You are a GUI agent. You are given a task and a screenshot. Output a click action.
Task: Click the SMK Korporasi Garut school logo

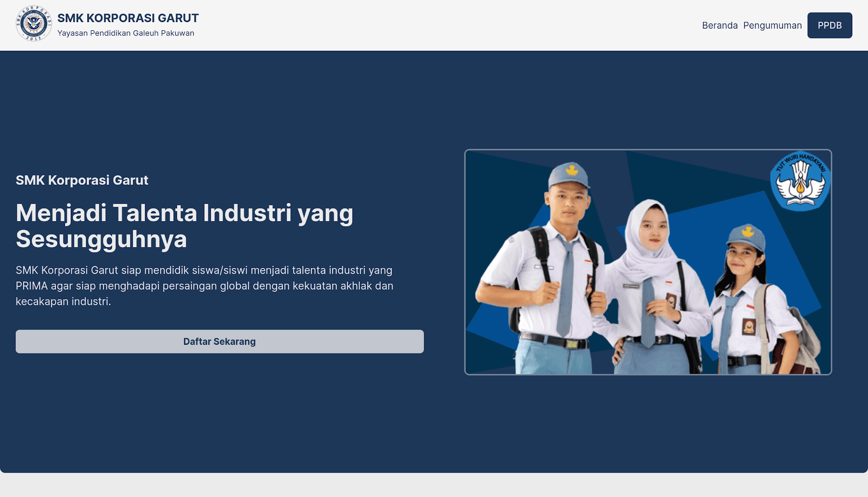[34, 24]
